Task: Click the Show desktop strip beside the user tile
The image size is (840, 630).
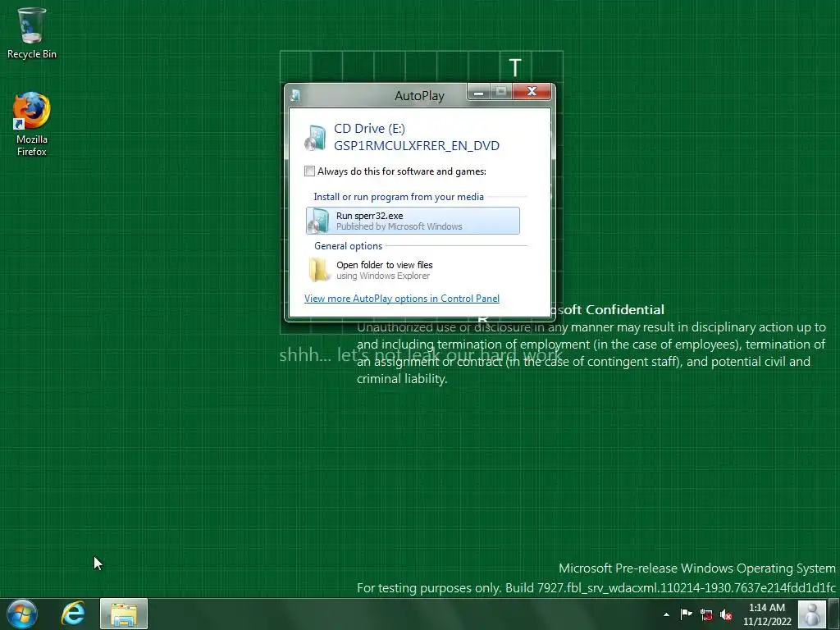Action: click(834, 614)
